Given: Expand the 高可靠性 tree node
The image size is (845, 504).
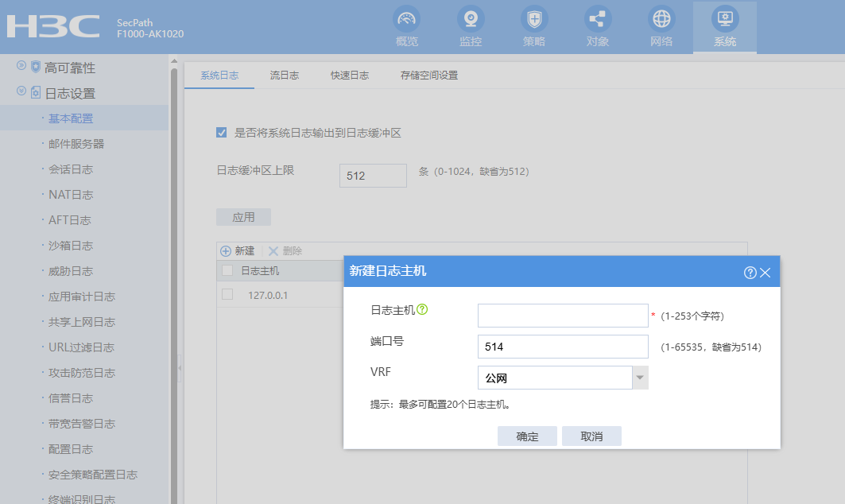Looking at the screenshot, I should click(22, 68).
